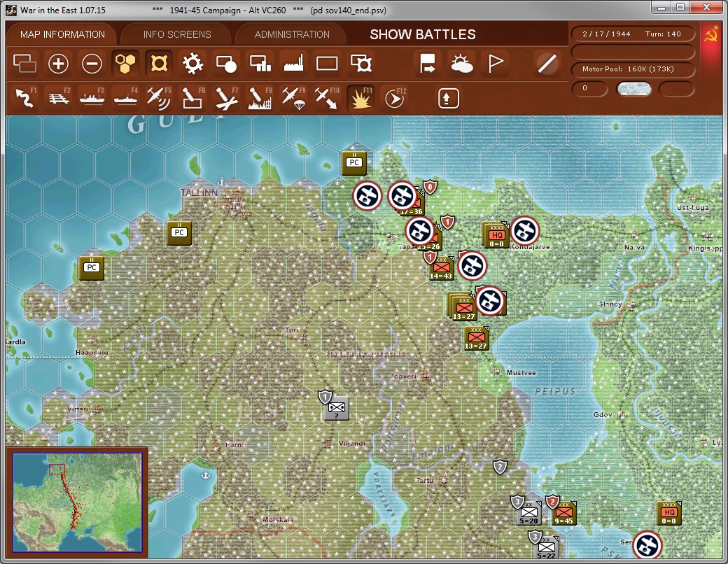
Task: Select F4 amphibious transport mode icon
Action: pos(125,98)
